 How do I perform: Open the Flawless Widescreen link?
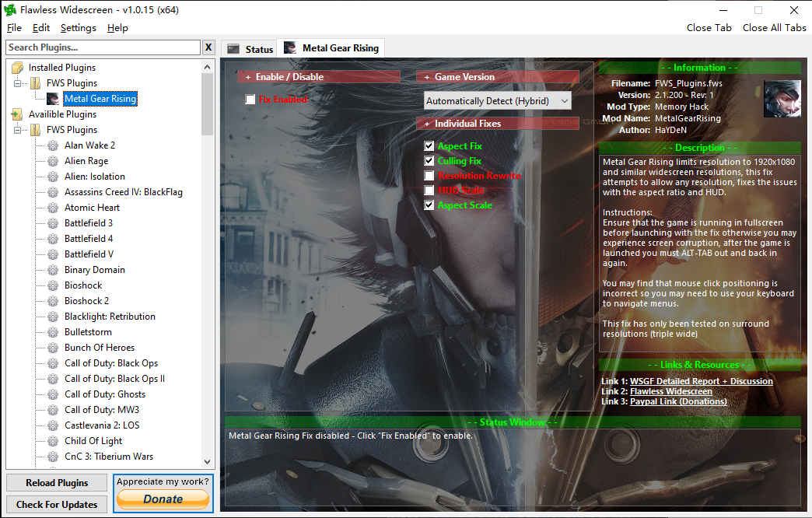tap(671, 391)
